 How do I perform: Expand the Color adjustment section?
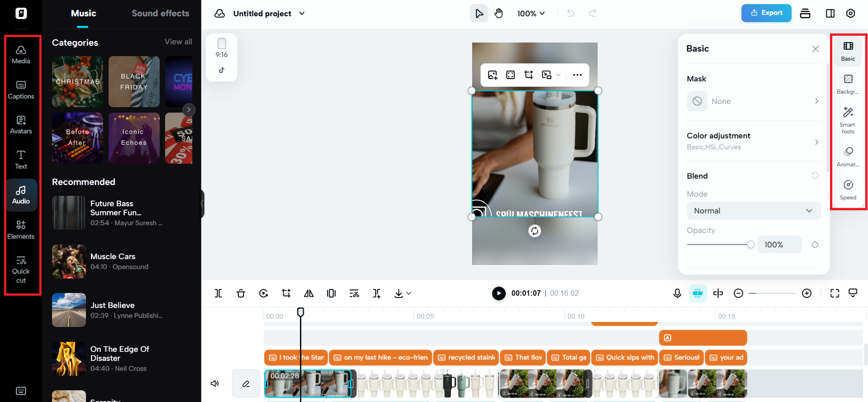[x=753, y=141]
